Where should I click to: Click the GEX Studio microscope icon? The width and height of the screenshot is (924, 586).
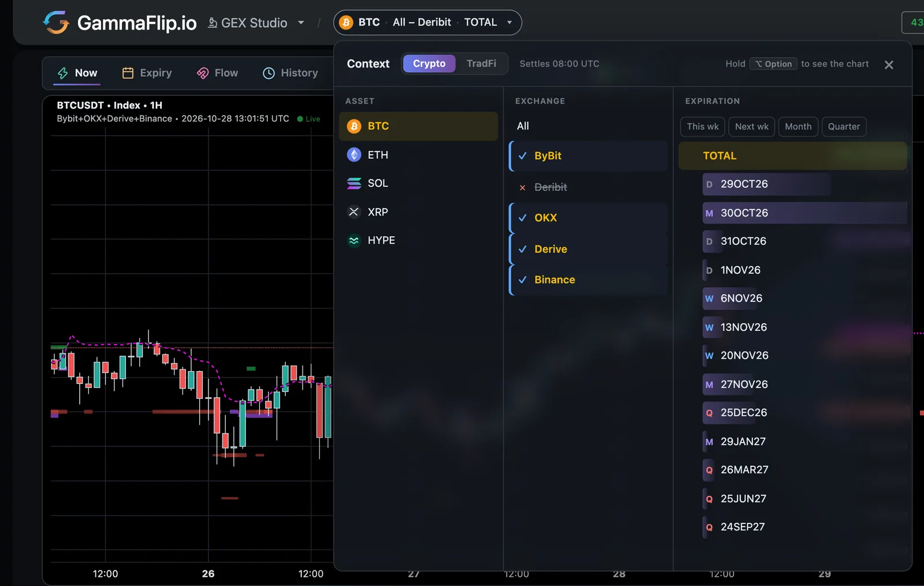pos(213,23)
